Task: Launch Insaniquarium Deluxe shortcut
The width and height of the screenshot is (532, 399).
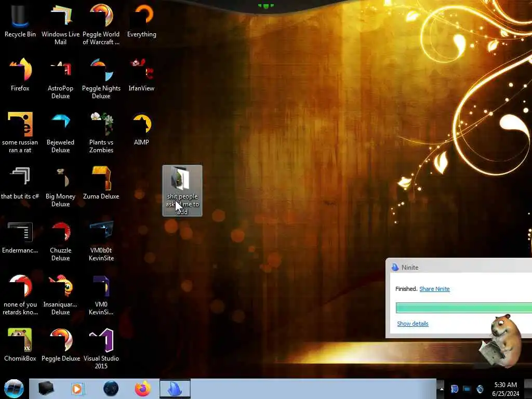Action: pyautogui.click(x=60, y=295)
